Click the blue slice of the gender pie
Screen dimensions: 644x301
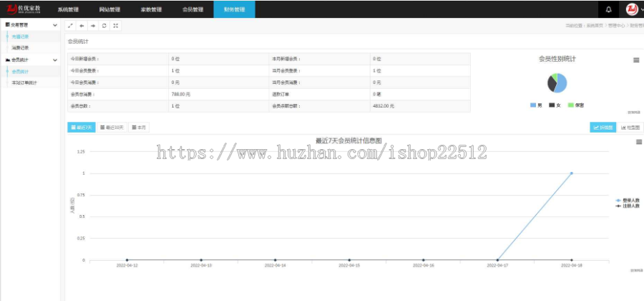pyautogui.click(x=562, y=85)
